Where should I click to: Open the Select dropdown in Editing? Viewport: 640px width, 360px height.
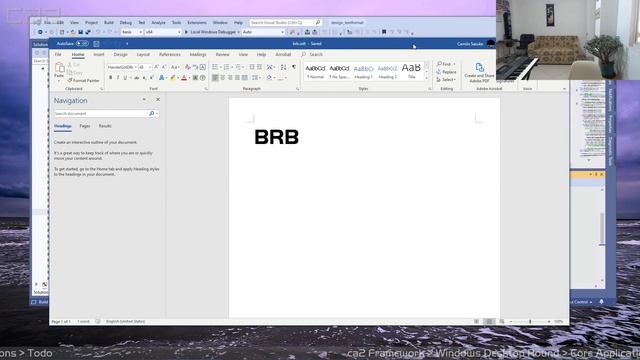pos(446,80)
